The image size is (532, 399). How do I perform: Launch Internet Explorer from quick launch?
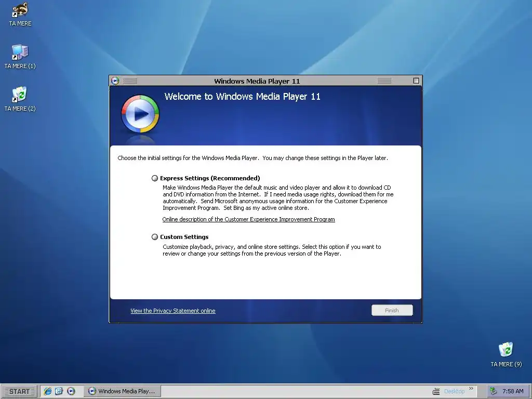[47, 391]
